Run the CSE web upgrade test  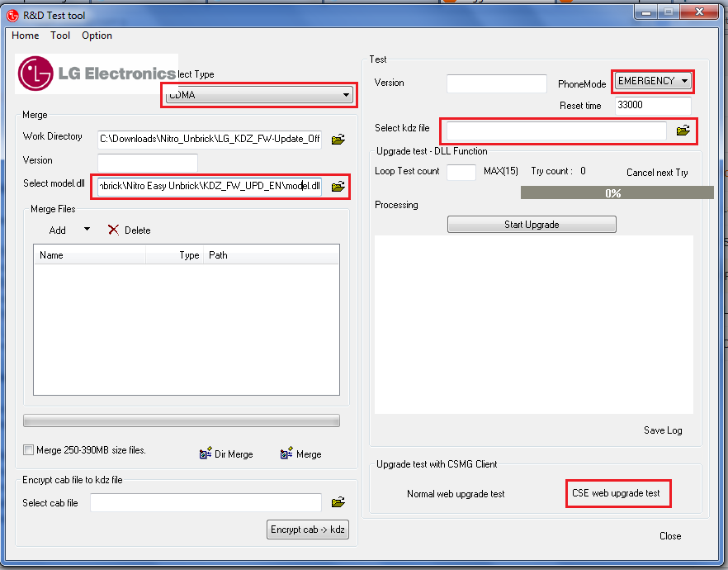617,493
